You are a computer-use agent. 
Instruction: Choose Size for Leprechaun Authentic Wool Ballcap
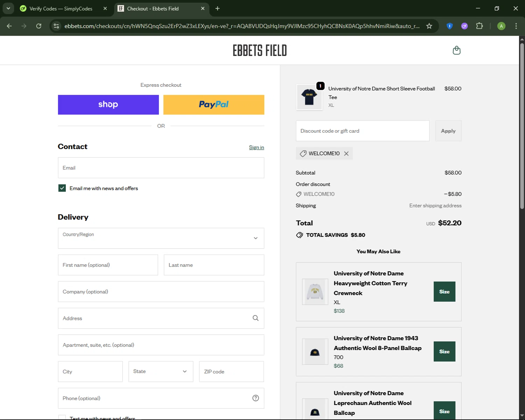[x=444, y=411]
